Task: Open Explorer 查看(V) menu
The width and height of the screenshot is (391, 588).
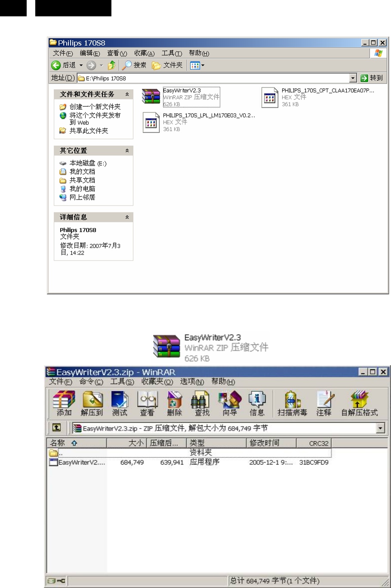Action: [x=117, y=53]
